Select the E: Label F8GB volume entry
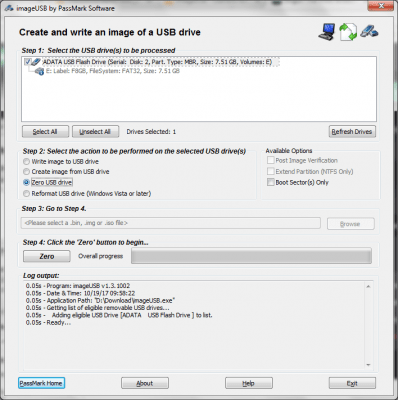 (113, 71)
